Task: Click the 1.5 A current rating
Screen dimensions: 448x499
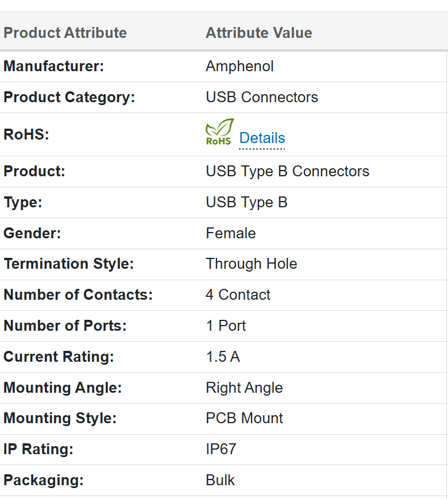Action: (x=223, y=357)
